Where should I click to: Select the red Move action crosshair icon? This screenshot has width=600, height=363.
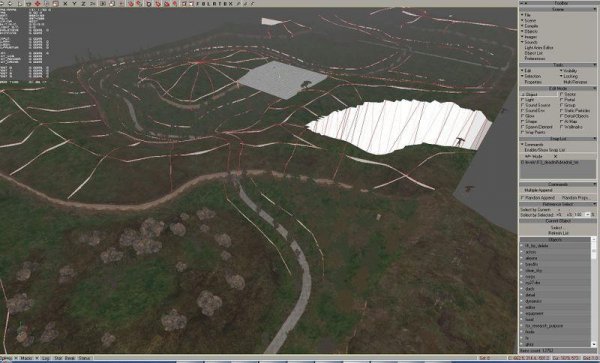click(x=38, y=3)
